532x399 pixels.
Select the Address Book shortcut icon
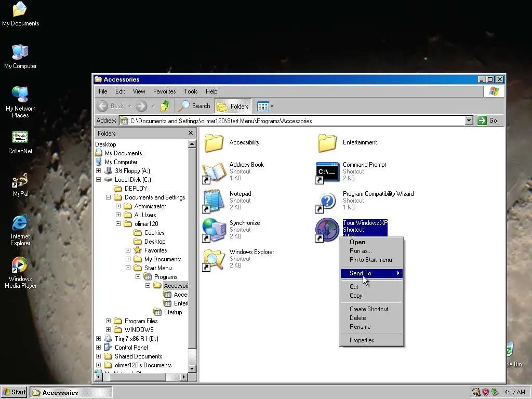point(214,171)
